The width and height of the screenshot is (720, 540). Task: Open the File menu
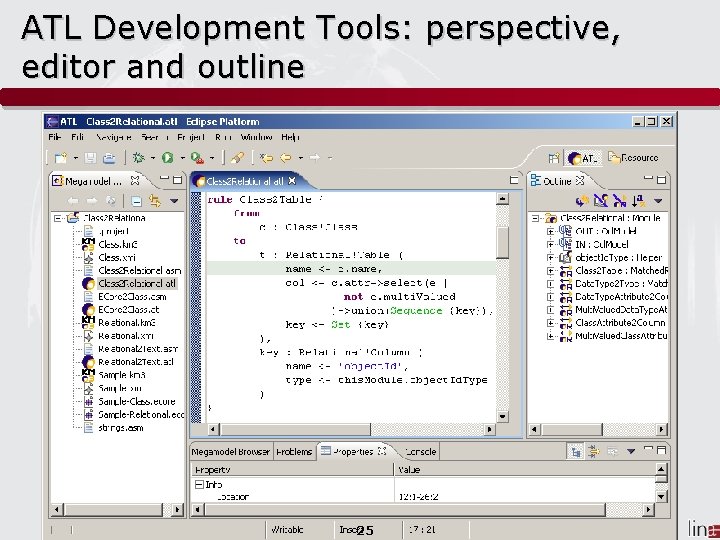click(55, 137)
